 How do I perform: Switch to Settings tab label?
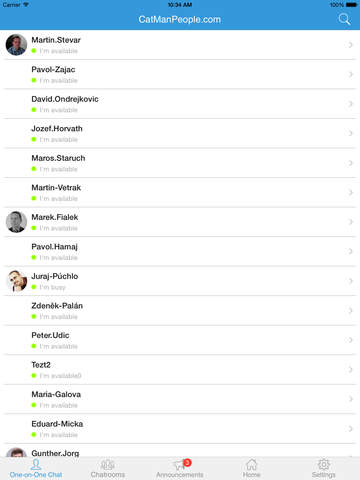click(324, 474)
